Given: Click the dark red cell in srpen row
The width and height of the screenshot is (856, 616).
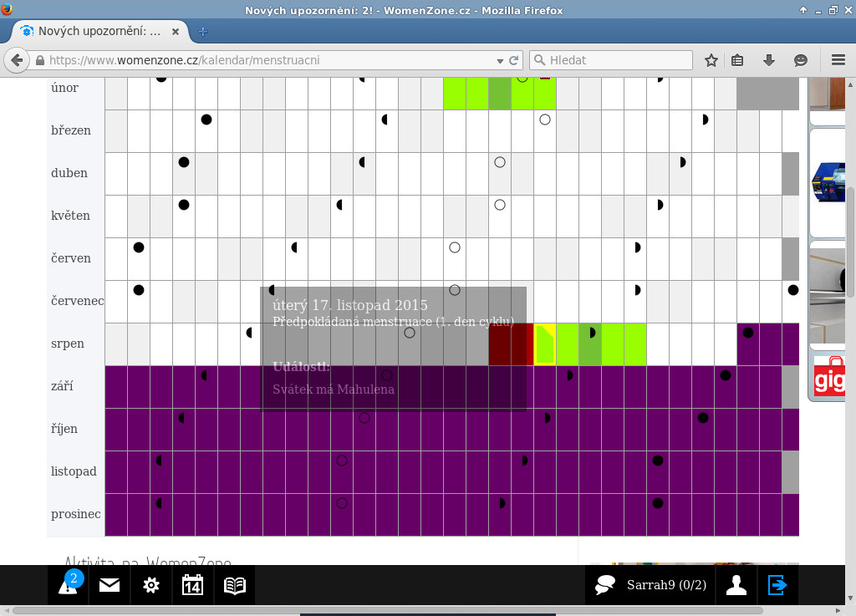Looking at the screenshot, I should 511,344.
